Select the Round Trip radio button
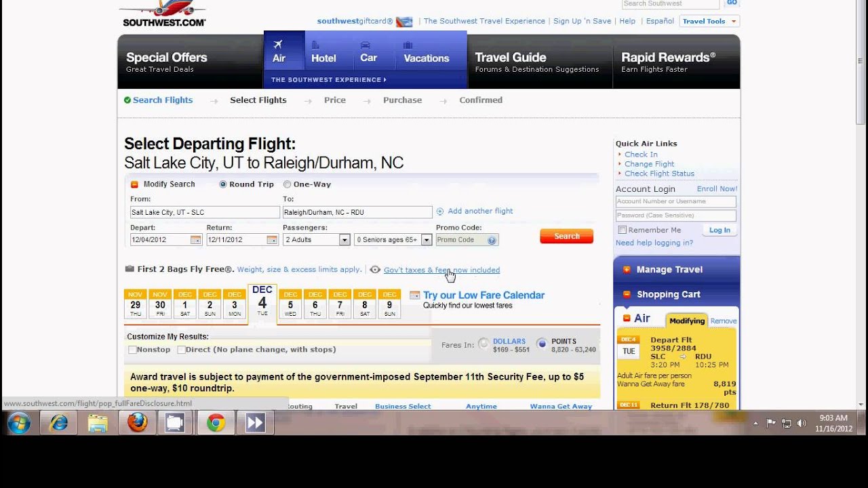The width and height of the screenshot is (868, 488). [x=223, y=184]
